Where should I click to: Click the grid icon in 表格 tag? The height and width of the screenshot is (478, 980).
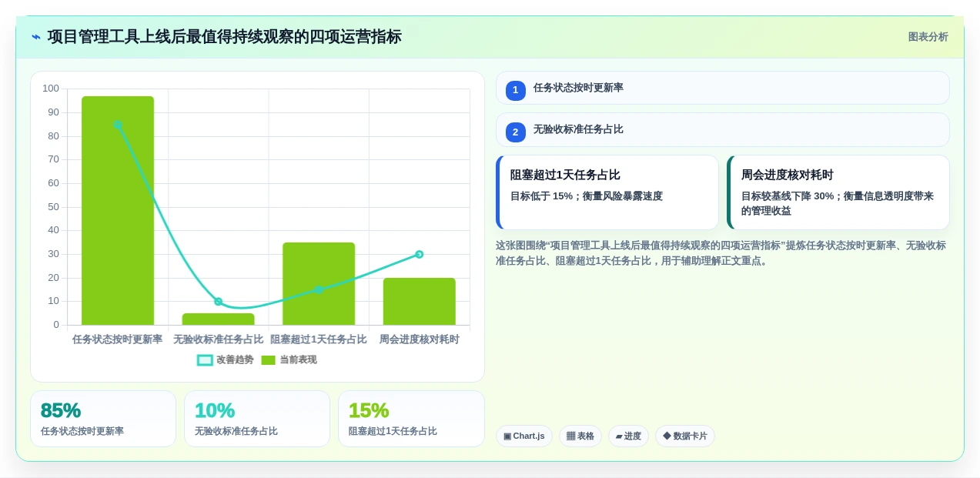(570, 436)
